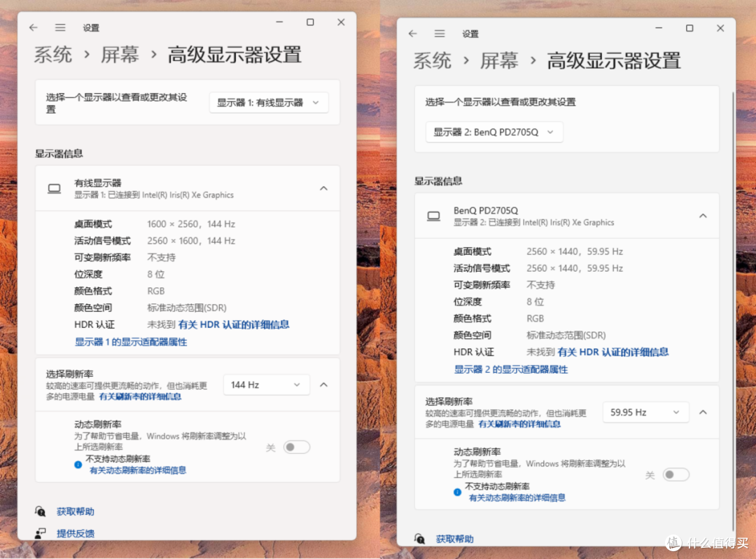Open hamburger menu in right Settings window
Viewport: 756px width, 559px height.
[440, 34]
